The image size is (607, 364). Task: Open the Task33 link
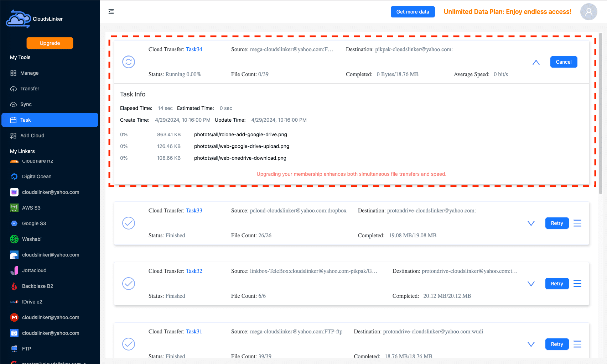[x=194, y=211]
